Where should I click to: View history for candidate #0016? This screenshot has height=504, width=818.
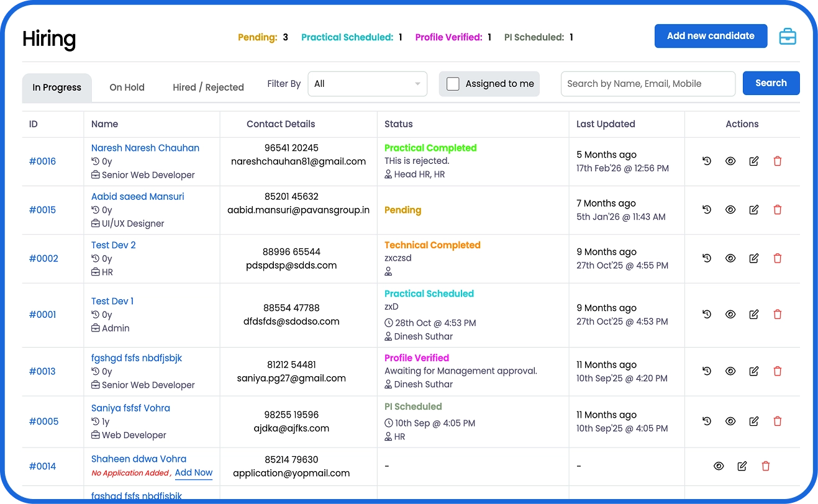[707, 161]
